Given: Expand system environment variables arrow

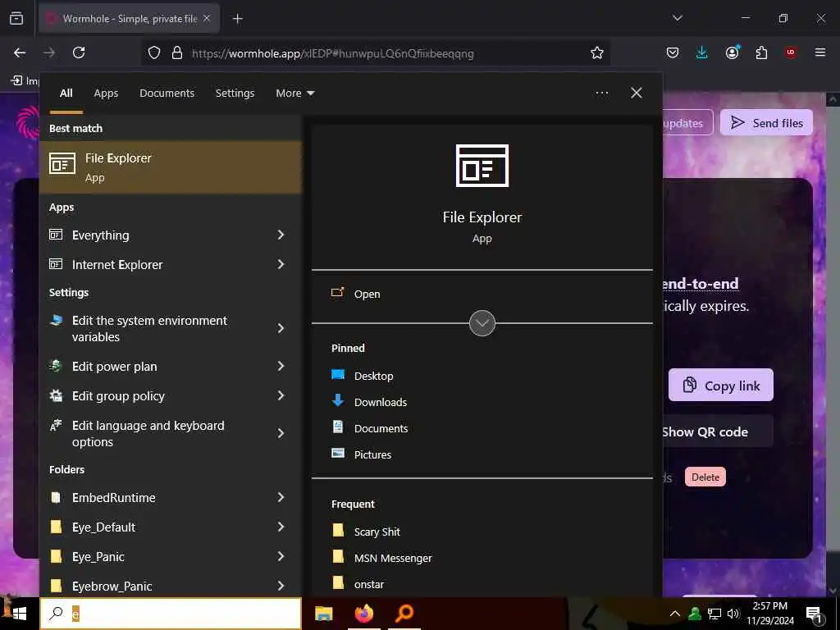Looking at the screenshot, I should [281, 328].
